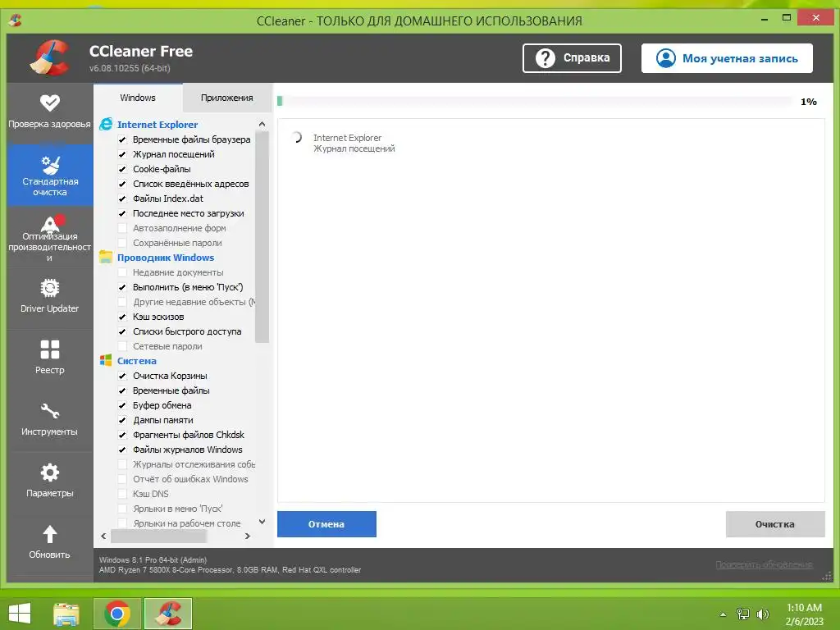Click the Обновить upgrade arrow icon

[49, 533]
